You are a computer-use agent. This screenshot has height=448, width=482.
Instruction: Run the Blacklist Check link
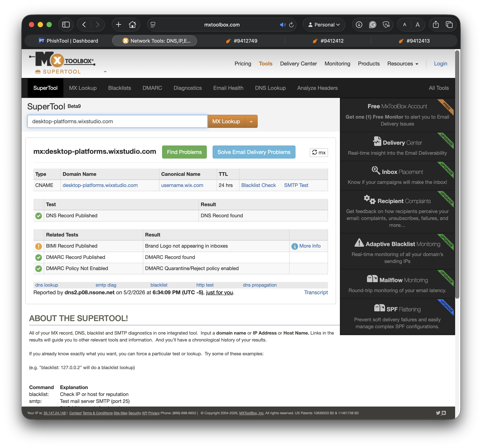(258, 185)
